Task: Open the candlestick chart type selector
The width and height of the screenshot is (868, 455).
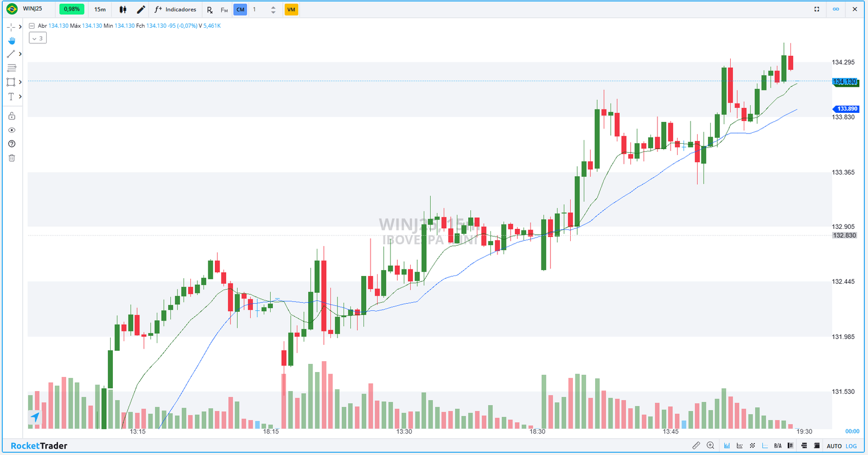Action: 122,9
